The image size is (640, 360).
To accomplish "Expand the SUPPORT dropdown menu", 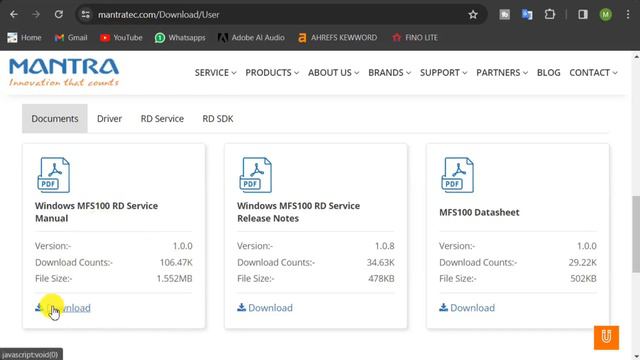I will tap(443, 73).
